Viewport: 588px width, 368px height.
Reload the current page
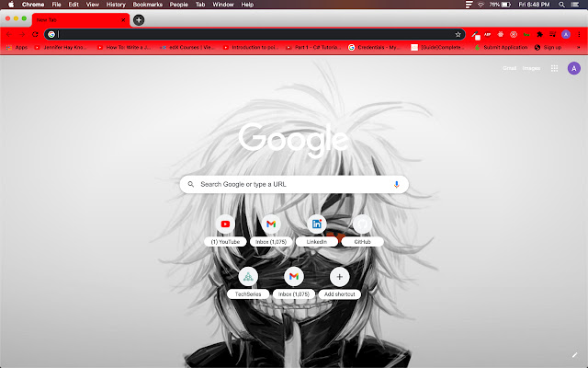point(35,35)
